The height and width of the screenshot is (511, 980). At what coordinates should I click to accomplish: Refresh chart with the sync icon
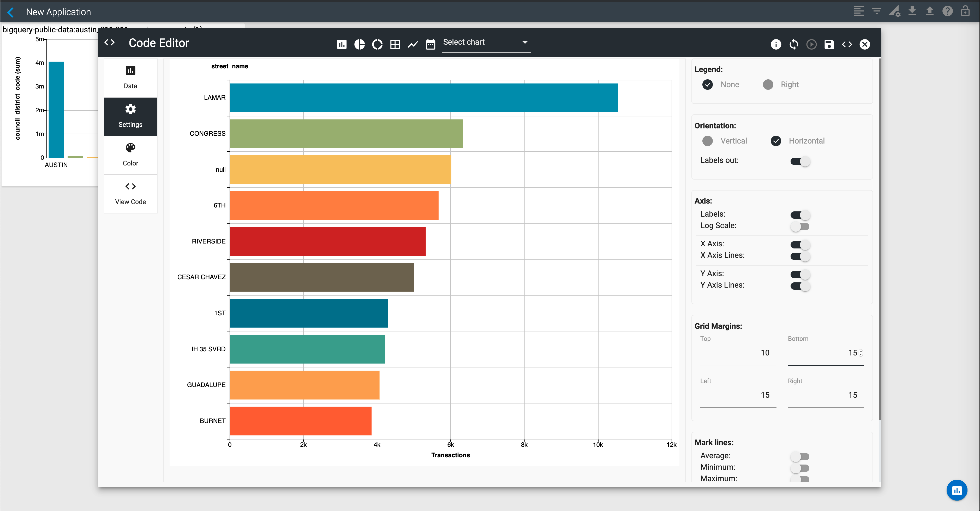pos(794,44)
